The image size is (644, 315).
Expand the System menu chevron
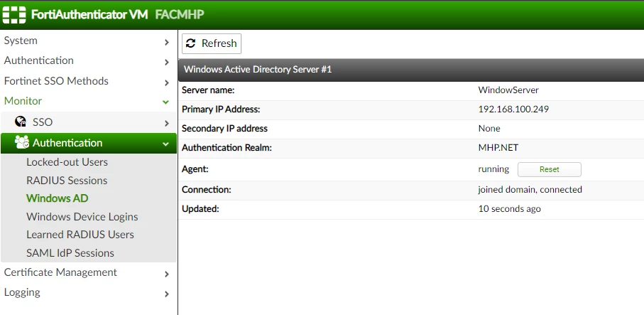point(166,42)
